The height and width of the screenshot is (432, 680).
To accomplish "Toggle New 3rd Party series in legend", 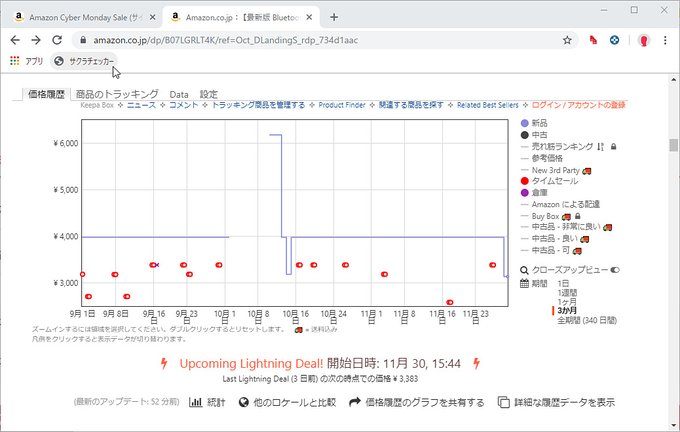I will 556,170.
